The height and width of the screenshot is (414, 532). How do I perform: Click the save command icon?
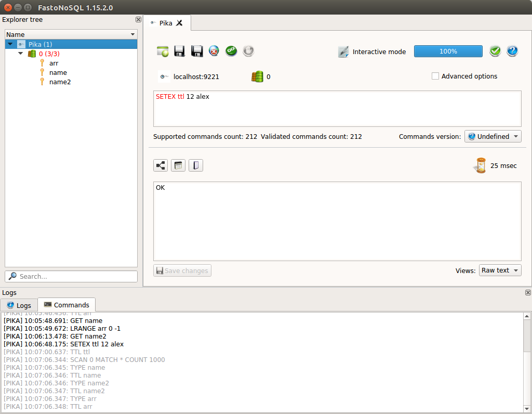tap(179, 51)
